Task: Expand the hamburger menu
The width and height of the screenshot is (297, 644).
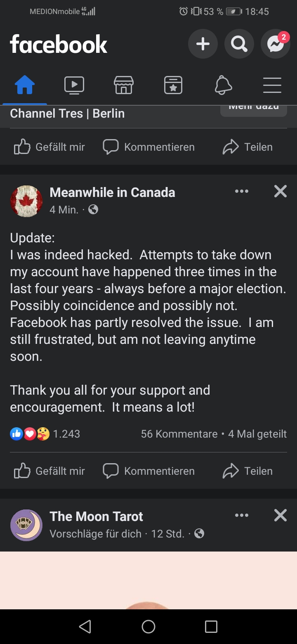Action: coord(272,85)
